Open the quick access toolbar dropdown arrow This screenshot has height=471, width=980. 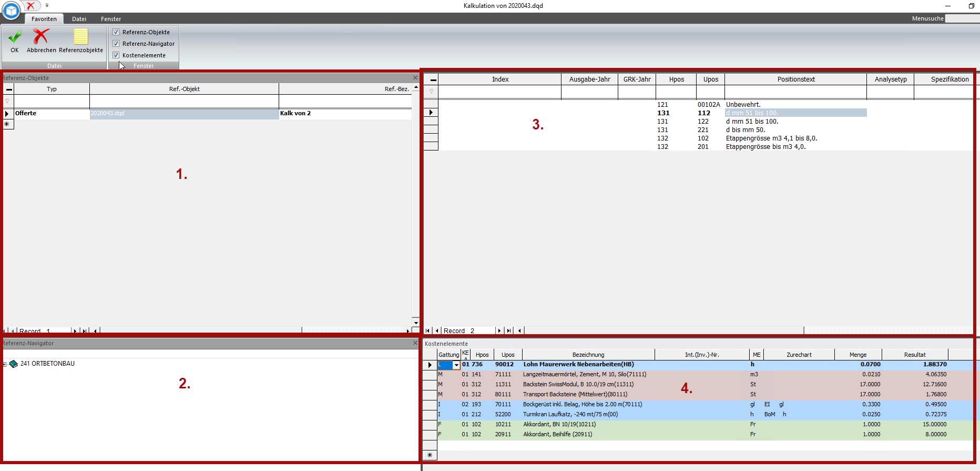47,6
